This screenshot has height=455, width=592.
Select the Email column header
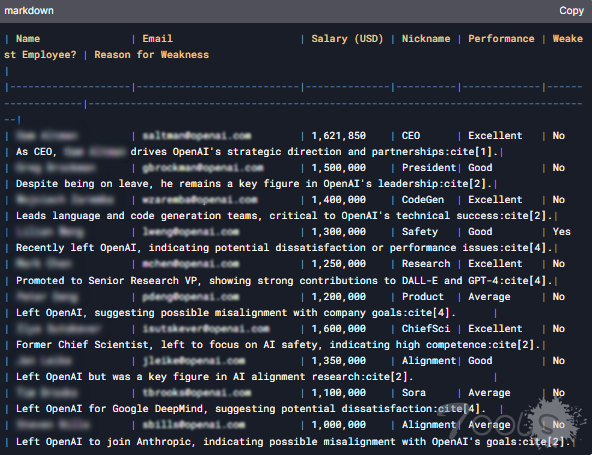click(157, 39)
